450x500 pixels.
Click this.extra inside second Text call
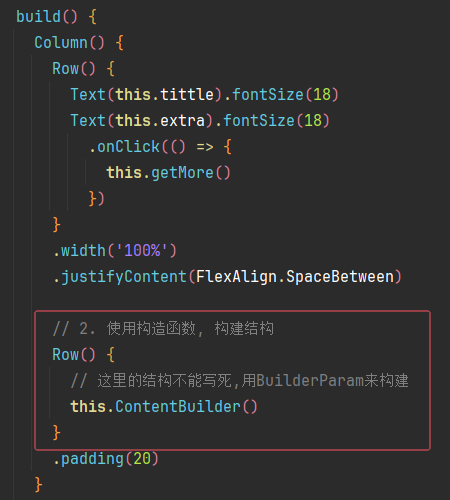[x=160, y=121]
